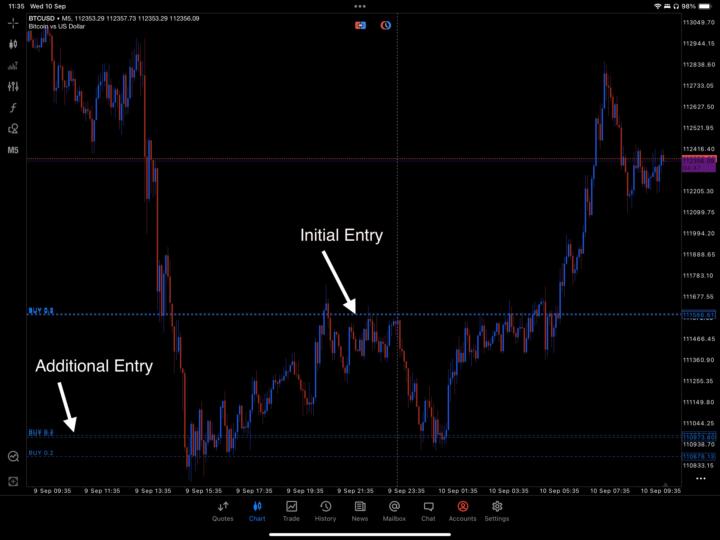Tap the 9 Sep 17:35 time label

pyautogui.click(x=254, y=491)
